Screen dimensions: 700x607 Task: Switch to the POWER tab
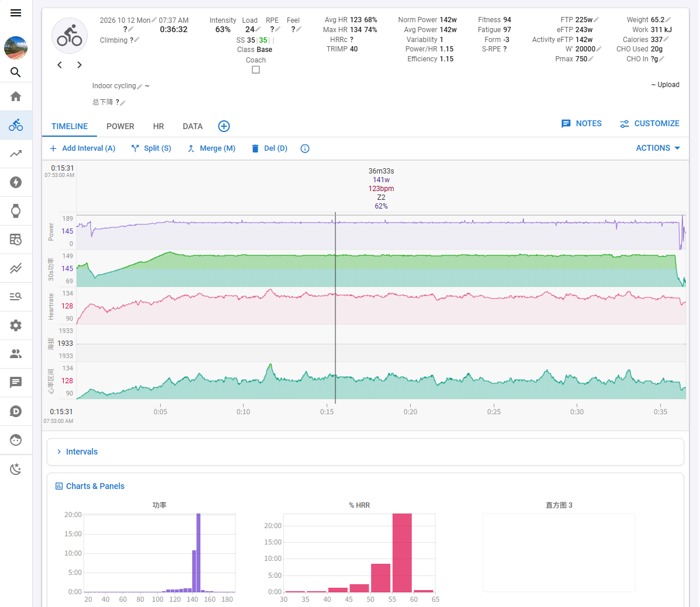click(x=120, y=126)
